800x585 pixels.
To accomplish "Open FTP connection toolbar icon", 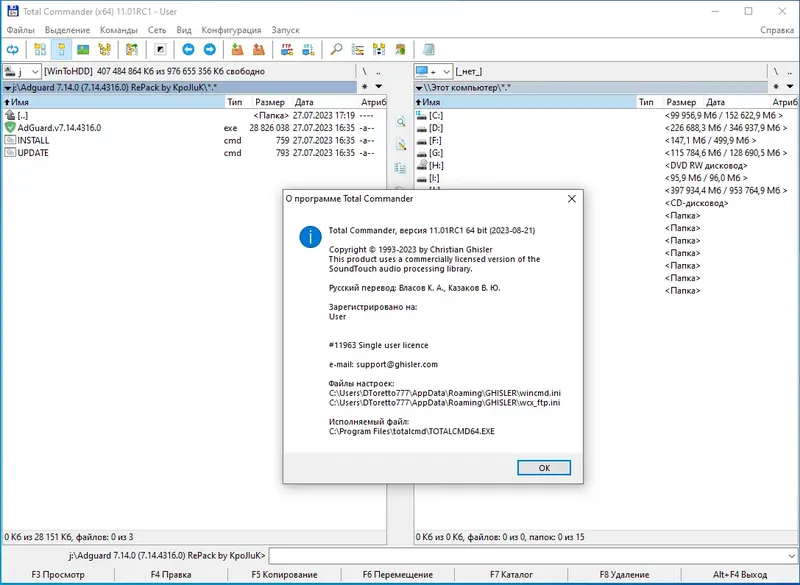I will 287,49.
